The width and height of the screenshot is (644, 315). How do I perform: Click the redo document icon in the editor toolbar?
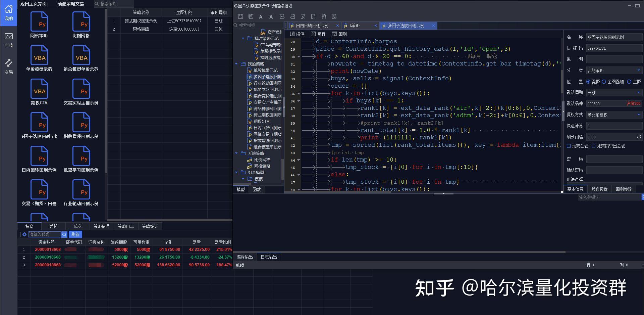292,16
